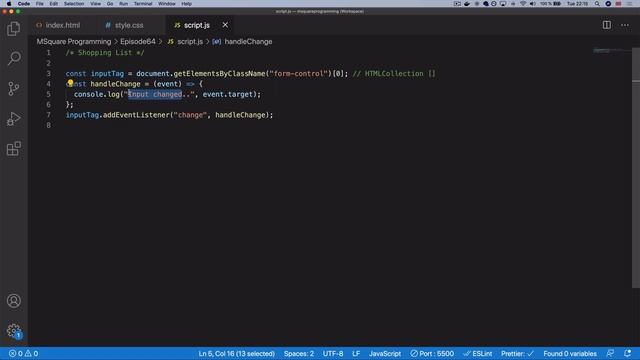Open the Apple menu
640x360 pixels.
[9, 4]
